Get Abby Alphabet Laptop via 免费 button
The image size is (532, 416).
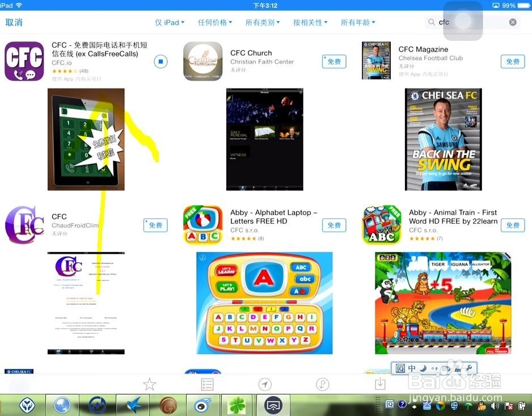tap(334, 225)
